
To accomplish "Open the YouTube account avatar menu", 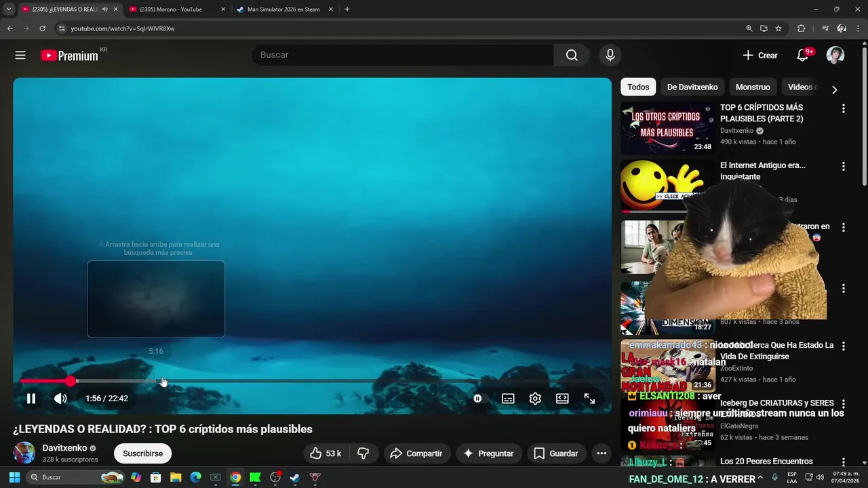I will (x=835, y=56).
